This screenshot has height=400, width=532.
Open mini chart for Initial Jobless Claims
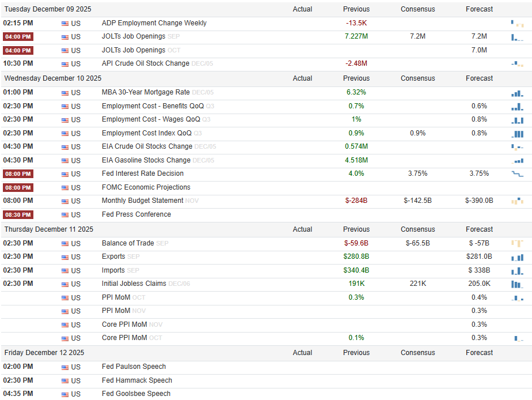tap(517, 284)
